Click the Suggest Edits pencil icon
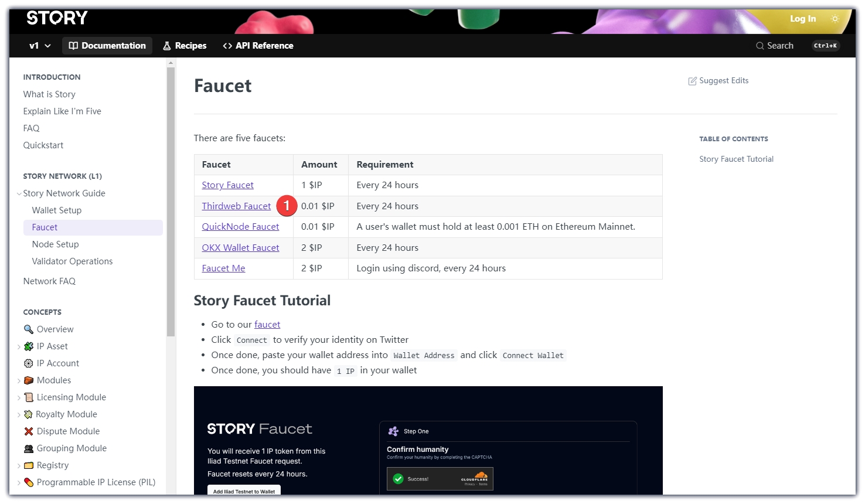 [692, 81]
